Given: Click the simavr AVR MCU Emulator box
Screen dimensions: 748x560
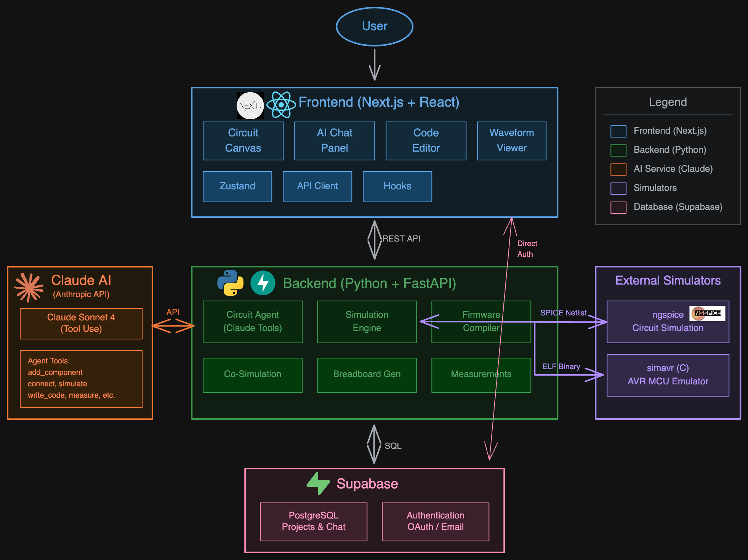Looking at the screenshot, I should tap(668, 375).
